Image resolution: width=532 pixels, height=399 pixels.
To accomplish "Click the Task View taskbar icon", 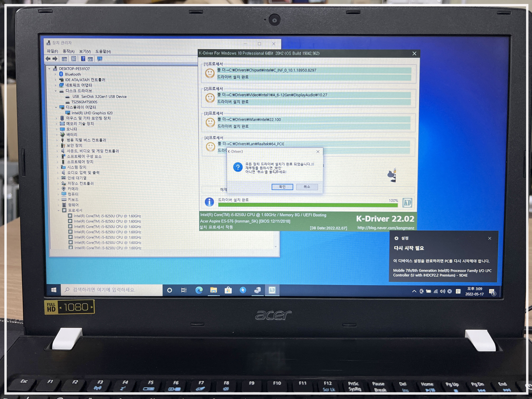I will (x=184, y=290).
